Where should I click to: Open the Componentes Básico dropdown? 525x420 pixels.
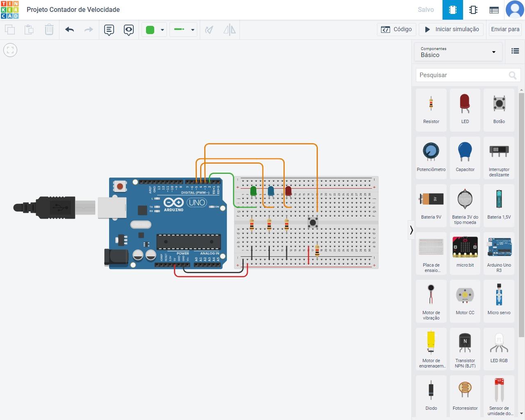pyautogui.click(x=458, y=52)
